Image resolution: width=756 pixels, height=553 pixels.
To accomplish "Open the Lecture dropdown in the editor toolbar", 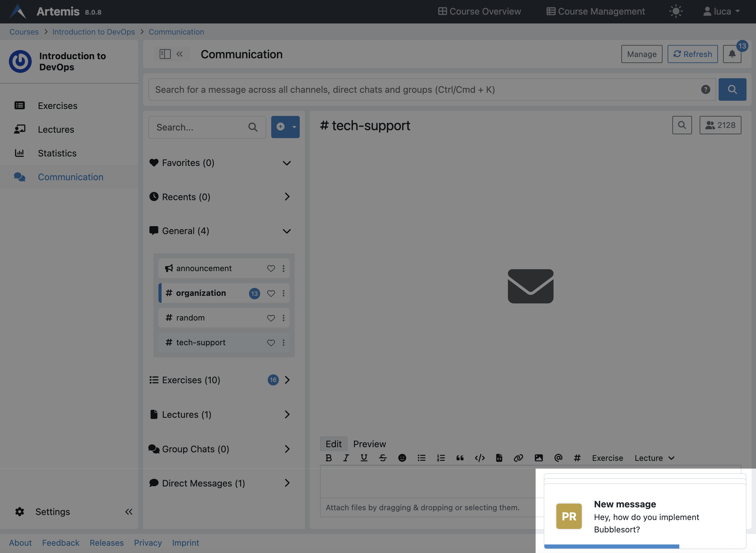I will click(x=653, y=458).
